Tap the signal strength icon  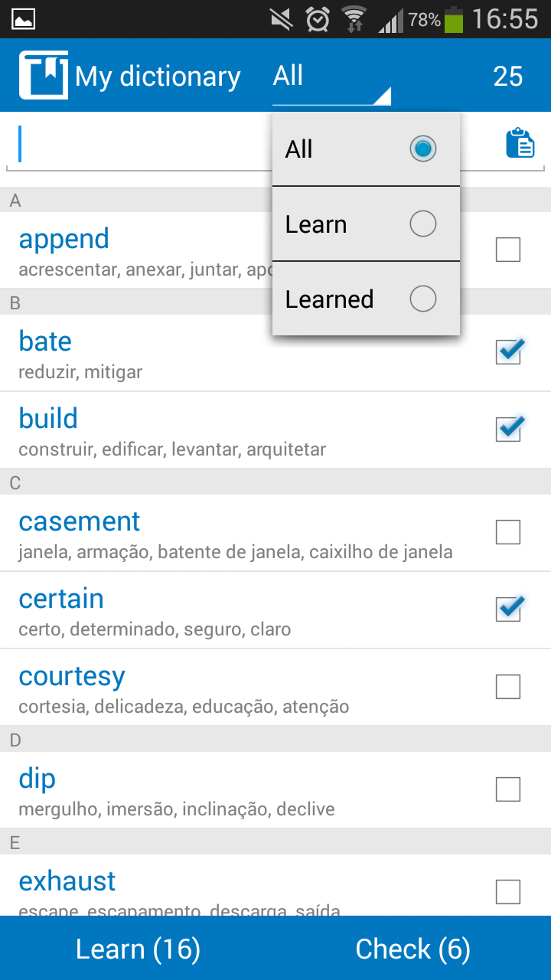pos(390,19)
